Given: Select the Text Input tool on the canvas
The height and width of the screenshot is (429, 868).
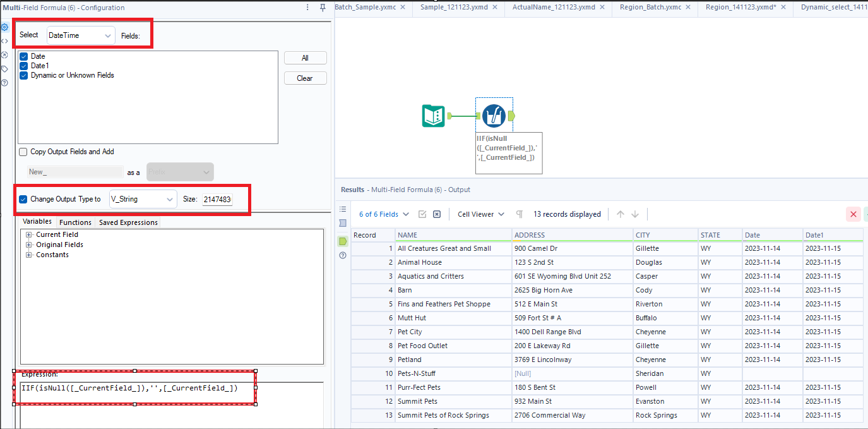Looking at the screenshot, I should click(x=432, y=116).
